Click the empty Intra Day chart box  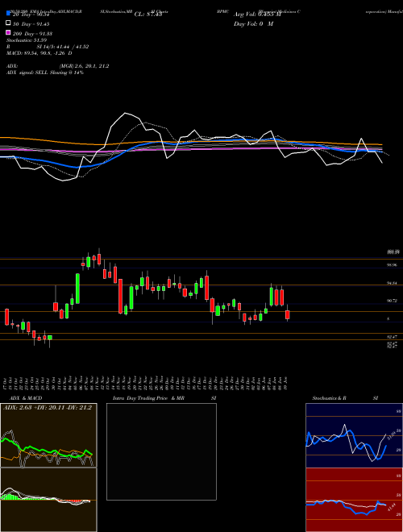[x=161, y=451]
